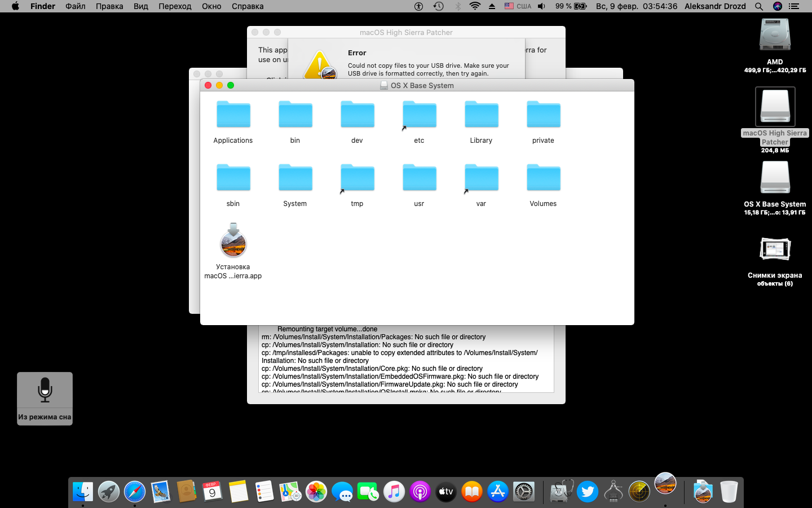Image resolution: width=812 pixels, height=508 pixels.
Task: Open Maps from the Dock
Action: click(290, 492)
